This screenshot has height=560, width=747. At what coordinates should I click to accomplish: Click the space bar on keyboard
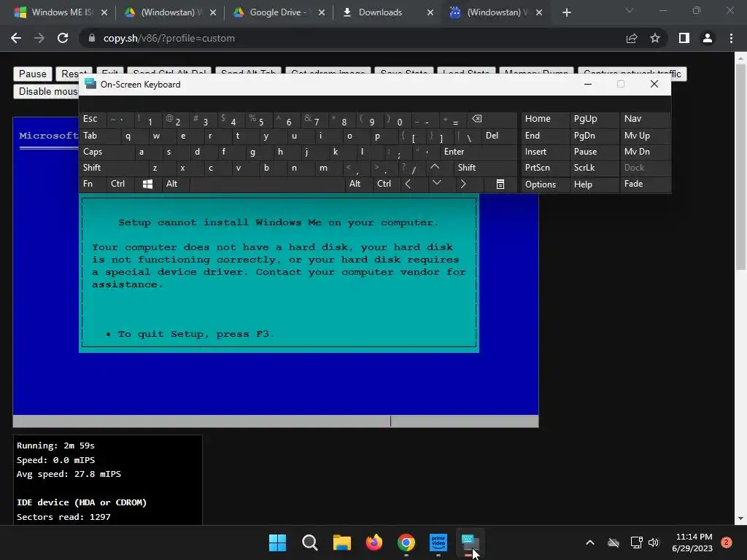[267, 184]
